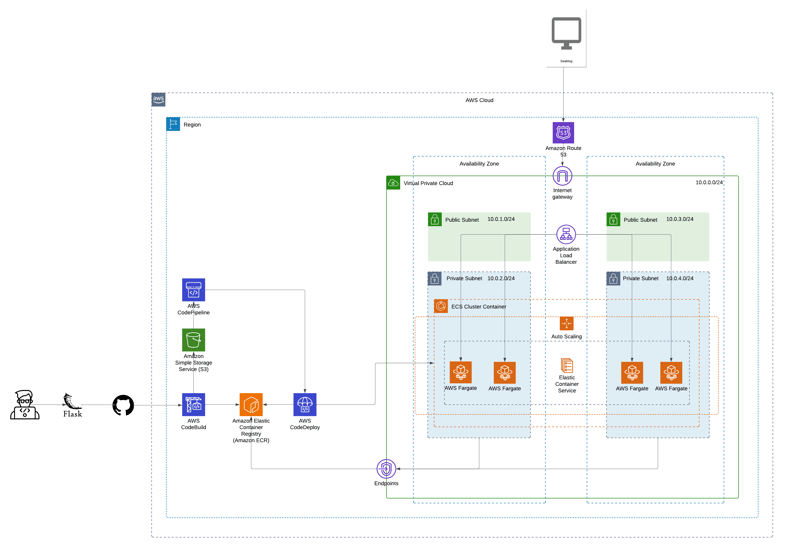Viewport: 800px width, 547px height.
Task: Click the "AWS Cloud" title text
Action: [479, 100]
